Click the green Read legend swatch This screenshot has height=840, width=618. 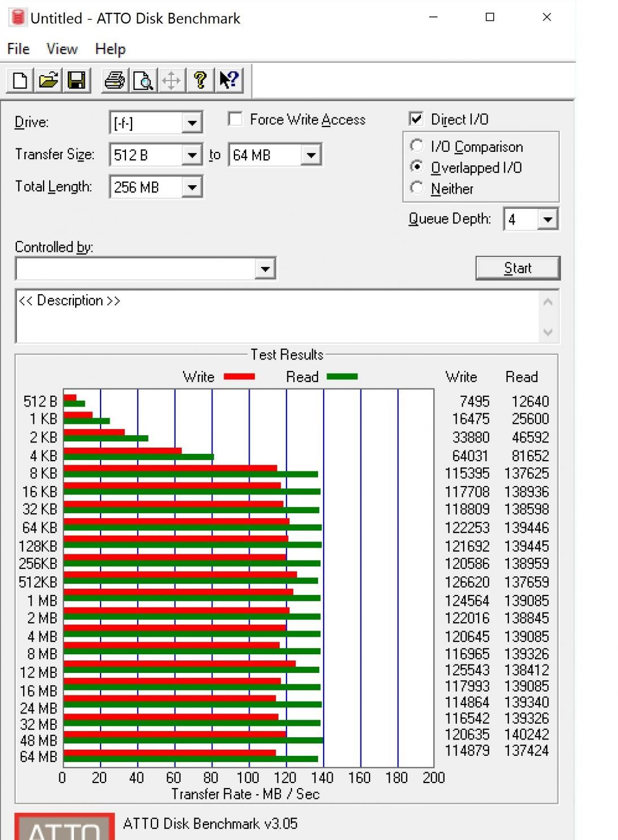(342, 377)
